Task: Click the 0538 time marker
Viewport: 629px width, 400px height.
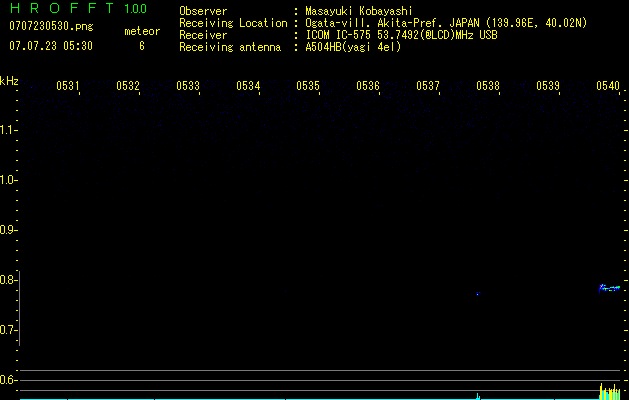Action: tap(488, 86)
